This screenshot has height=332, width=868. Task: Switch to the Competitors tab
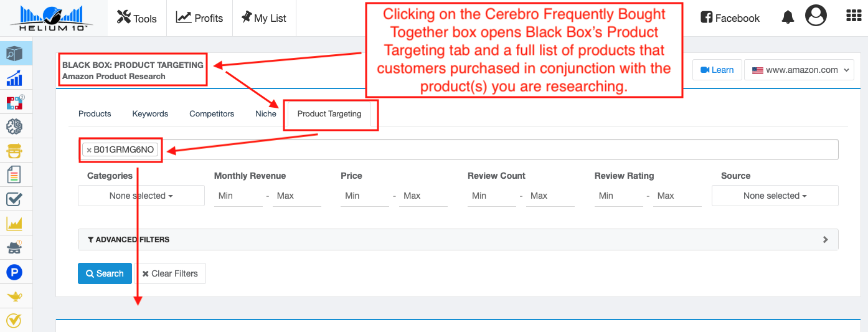[x=212, y=114]
